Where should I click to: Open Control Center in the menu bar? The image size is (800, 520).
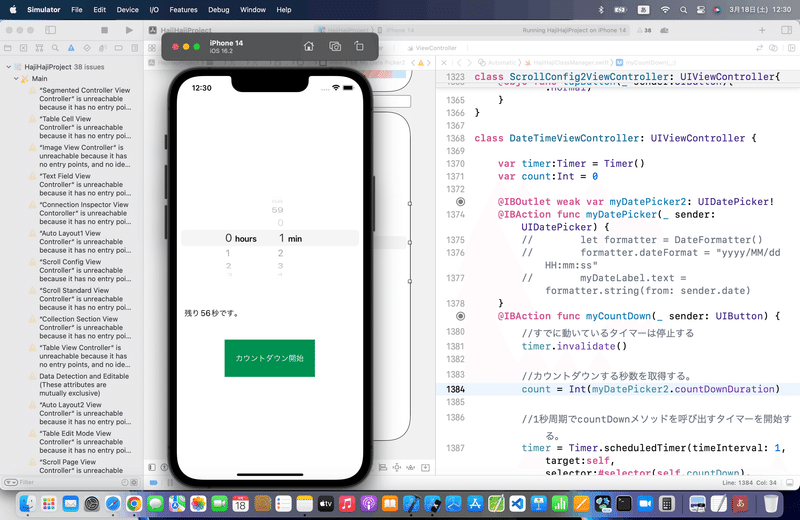pyautogui.click(x=701, y=10)
